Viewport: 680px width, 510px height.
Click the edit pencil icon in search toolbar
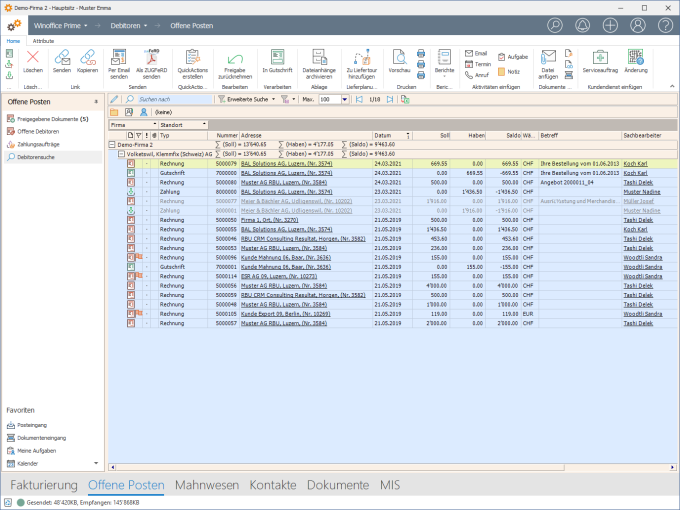point(114,99)
